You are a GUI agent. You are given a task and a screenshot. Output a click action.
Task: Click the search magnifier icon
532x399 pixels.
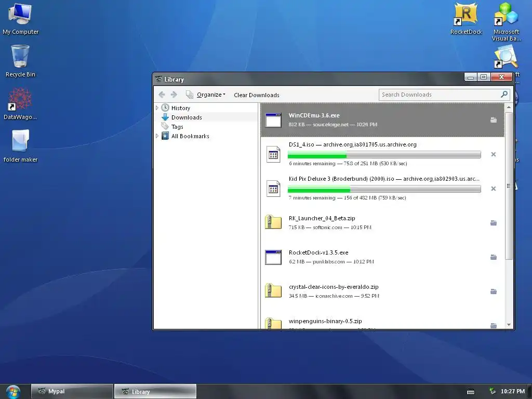(x=504, y=95)
